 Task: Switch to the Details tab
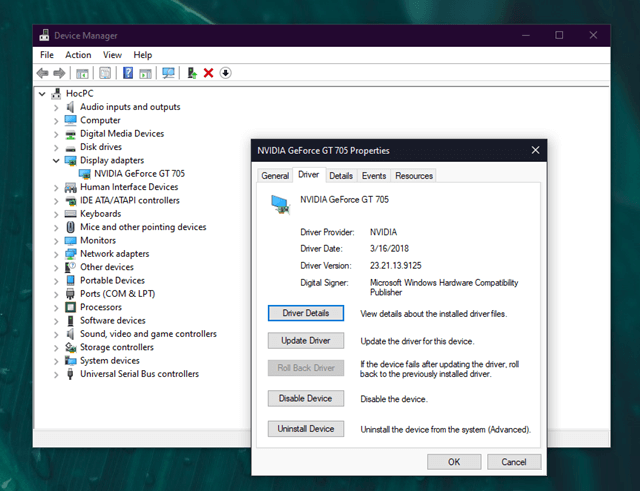tap(341, 176)
